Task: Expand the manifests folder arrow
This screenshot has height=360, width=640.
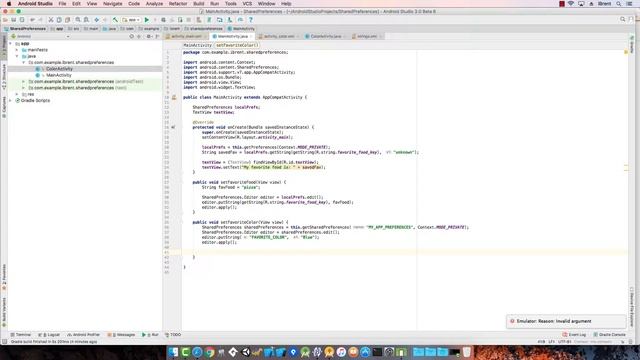Action: (17, 50)
